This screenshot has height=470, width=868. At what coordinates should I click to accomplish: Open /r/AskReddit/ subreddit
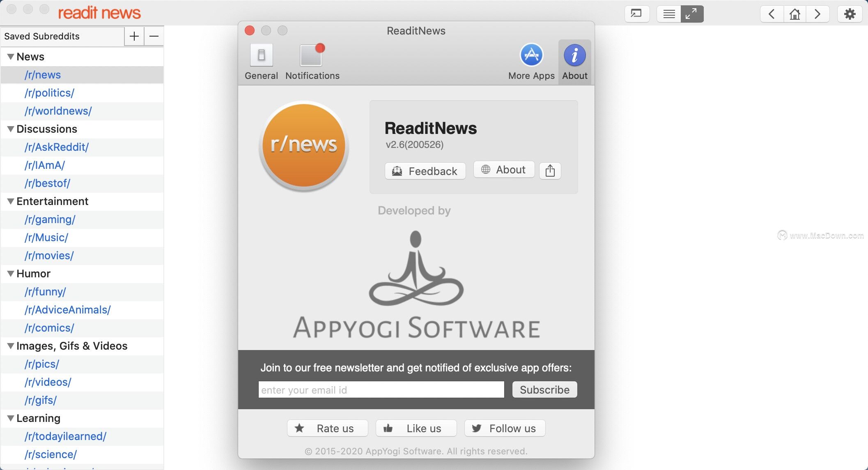[82, 147]
